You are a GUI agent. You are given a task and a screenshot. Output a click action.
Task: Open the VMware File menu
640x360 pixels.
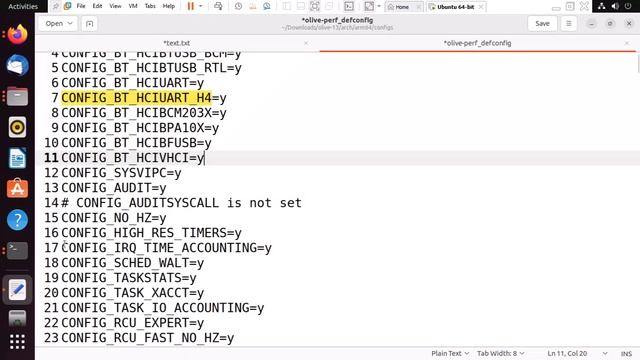click(x=81, y=6)
